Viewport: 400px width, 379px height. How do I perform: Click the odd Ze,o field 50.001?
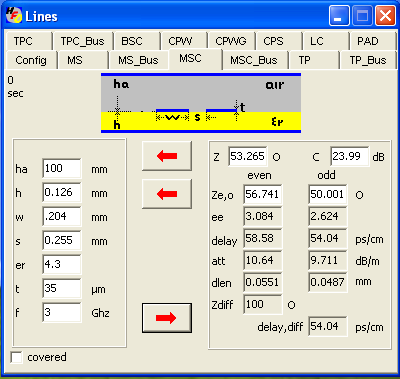(x=328, y=194)
